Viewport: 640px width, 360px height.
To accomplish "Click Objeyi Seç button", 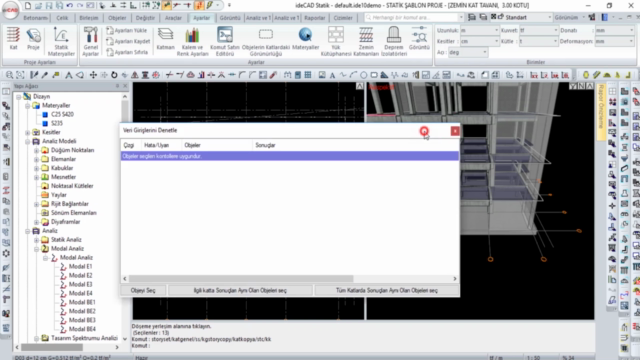I will click(x=143, y=290).
